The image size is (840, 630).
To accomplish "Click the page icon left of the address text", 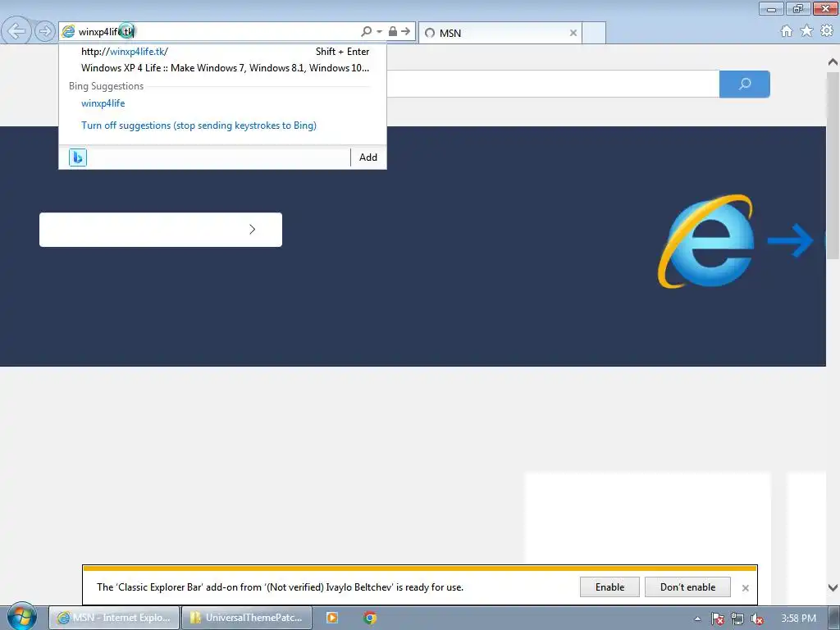I will point(68,32).
